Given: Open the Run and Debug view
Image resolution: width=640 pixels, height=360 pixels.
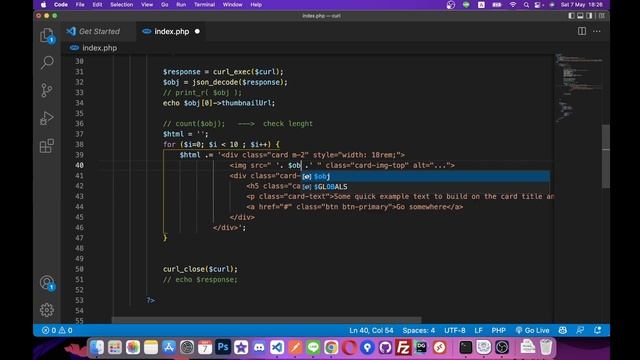Looking at the screenshot, I should click(x=47, y=118).
